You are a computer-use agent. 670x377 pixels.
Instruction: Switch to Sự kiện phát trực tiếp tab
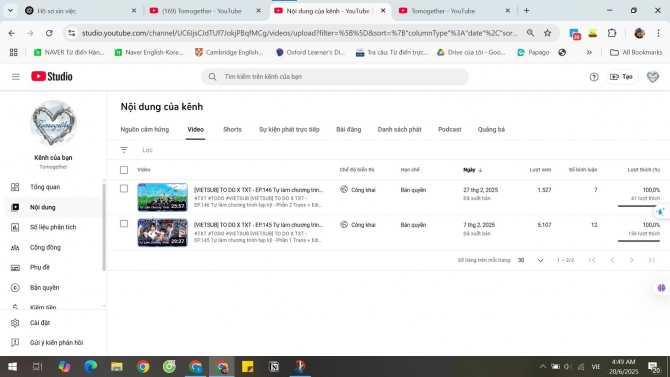pyautogui.click(x=289, y=130)
